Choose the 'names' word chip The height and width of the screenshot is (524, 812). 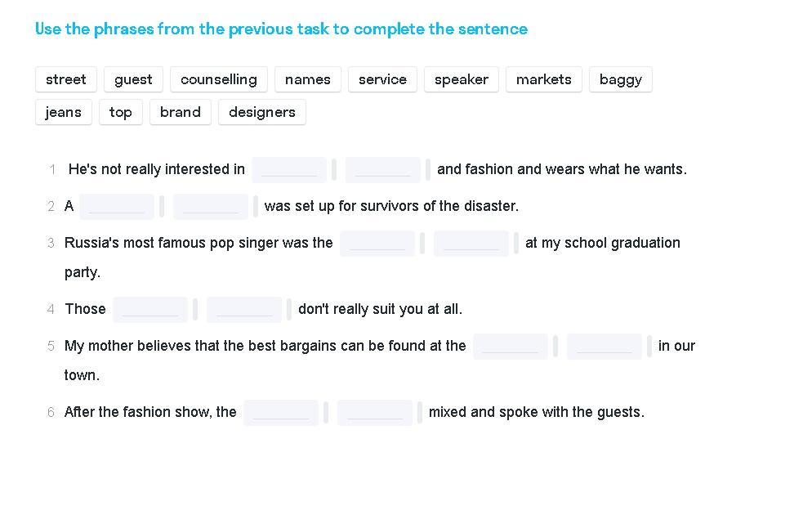click(x=308, y=79)
